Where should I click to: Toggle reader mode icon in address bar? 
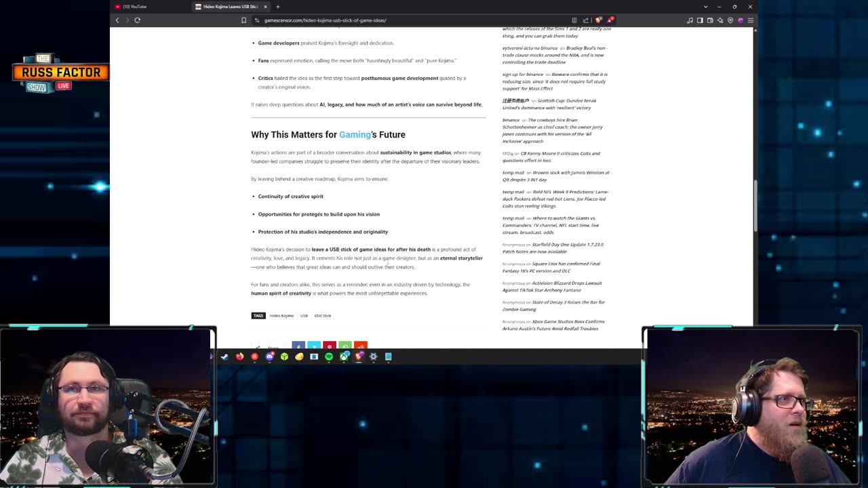click(574, 20)
